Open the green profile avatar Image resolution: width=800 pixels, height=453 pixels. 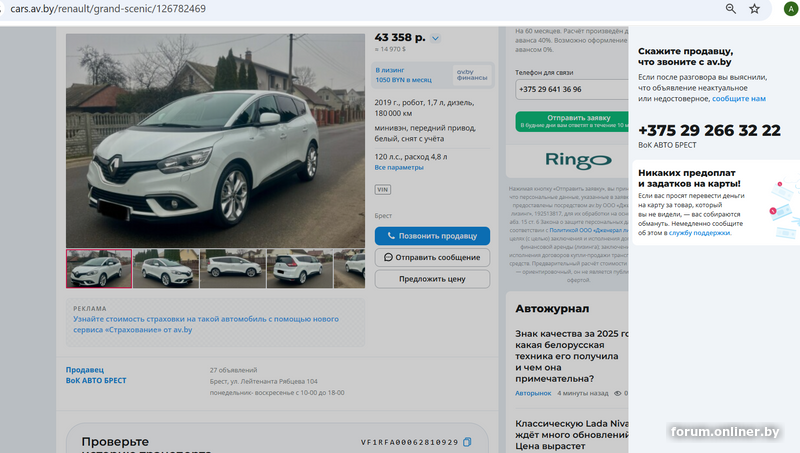click(x=791, y=9)
